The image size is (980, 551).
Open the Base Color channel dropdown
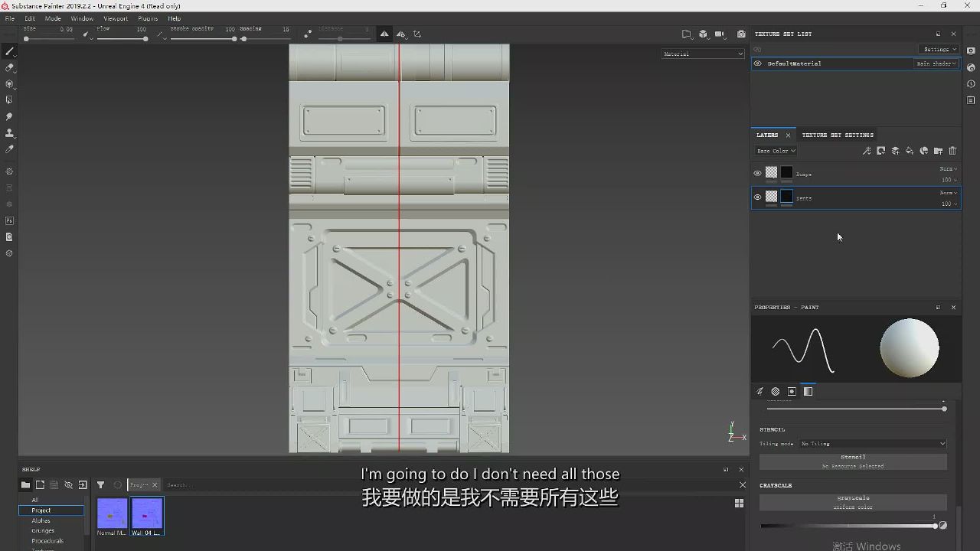(776, 151)
